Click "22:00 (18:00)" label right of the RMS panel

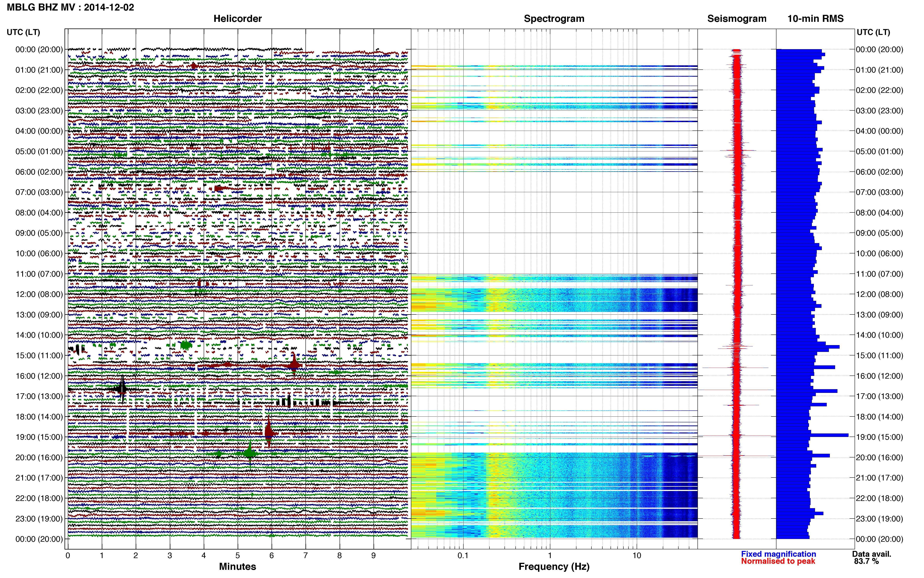click(x=879, y=498)
